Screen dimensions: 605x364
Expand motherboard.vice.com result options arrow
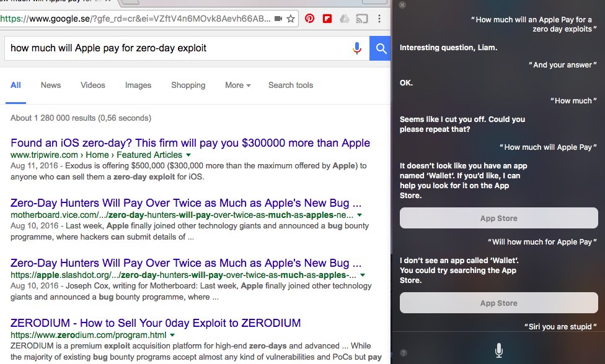360,215
